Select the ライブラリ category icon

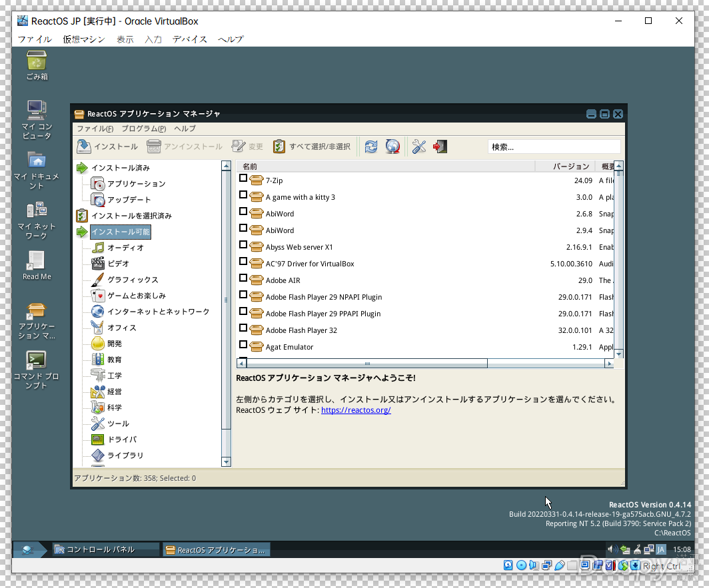[98, 455]
